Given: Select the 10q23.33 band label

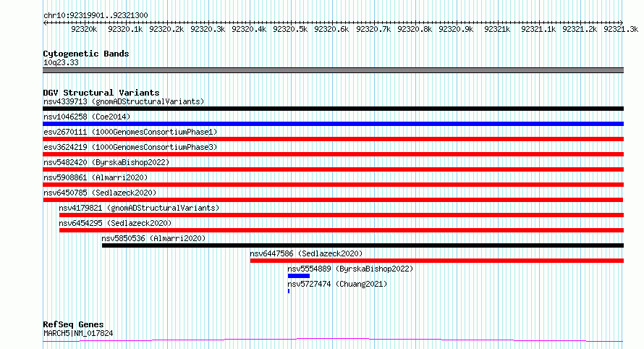Looking at the screenshot, I should (x=61, y=62).
